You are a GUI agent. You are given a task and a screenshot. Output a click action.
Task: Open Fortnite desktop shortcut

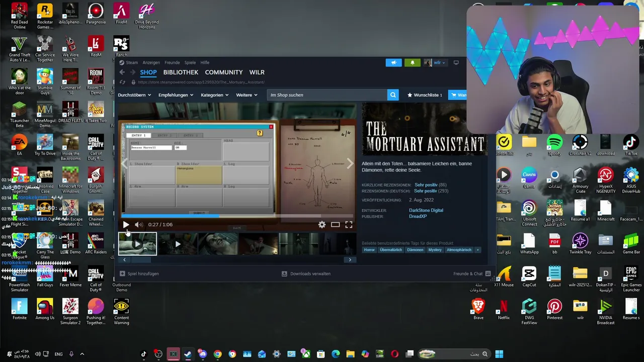pos(19,309)
